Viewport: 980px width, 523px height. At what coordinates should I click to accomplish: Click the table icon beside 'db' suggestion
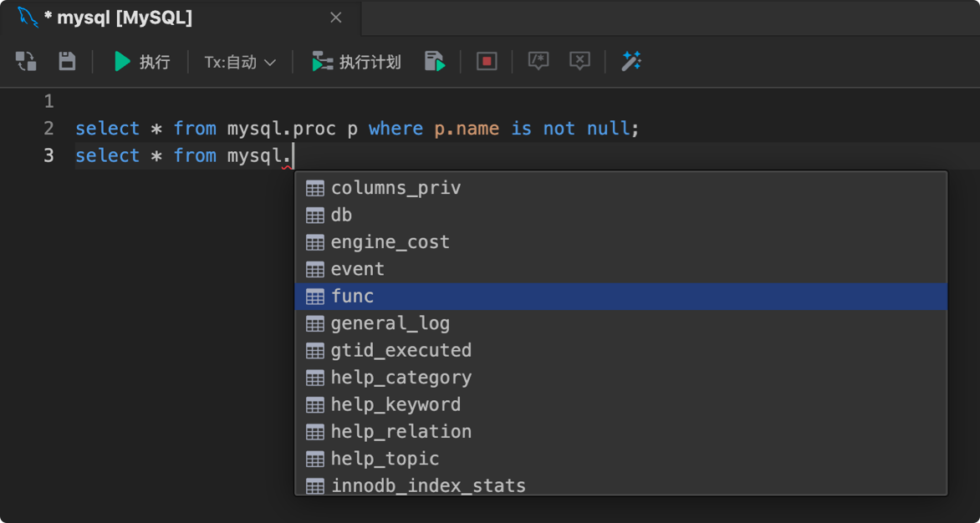(315, 215)
